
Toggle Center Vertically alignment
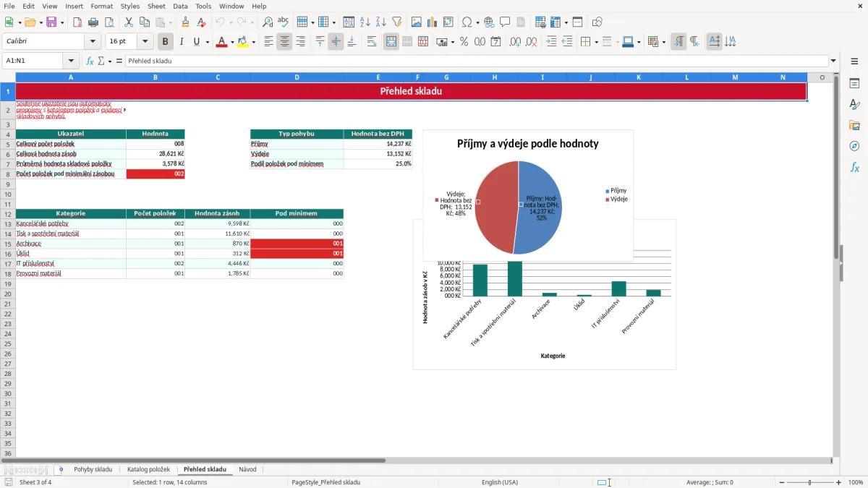coord(336,42)
